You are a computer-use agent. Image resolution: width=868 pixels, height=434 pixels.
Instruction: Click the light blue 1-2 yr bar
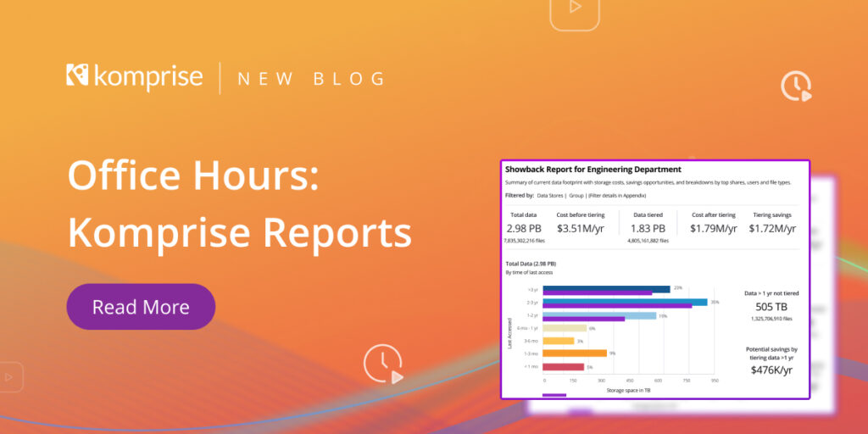[x=599, y=315]
